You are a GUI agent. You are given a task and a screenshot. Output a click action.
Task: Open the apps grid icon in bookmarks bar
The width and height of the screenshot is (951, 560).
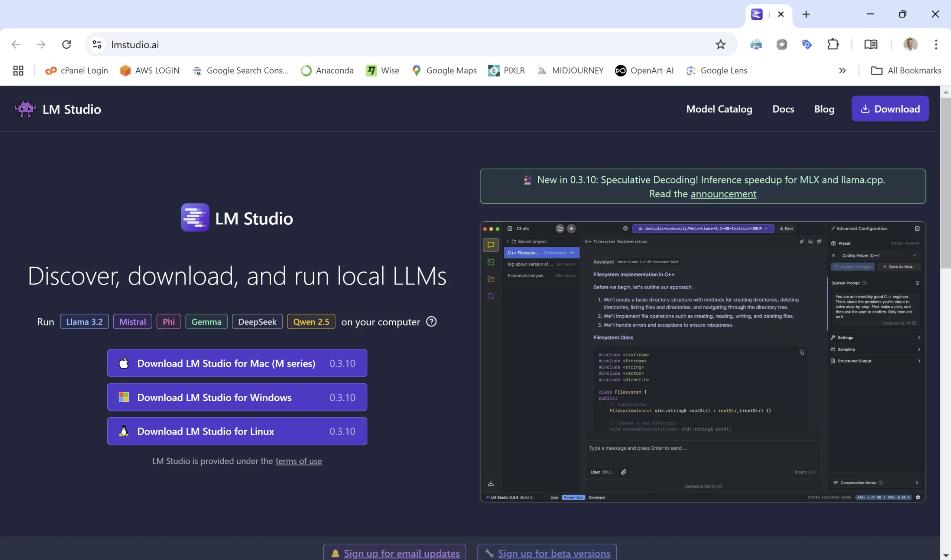18,71
